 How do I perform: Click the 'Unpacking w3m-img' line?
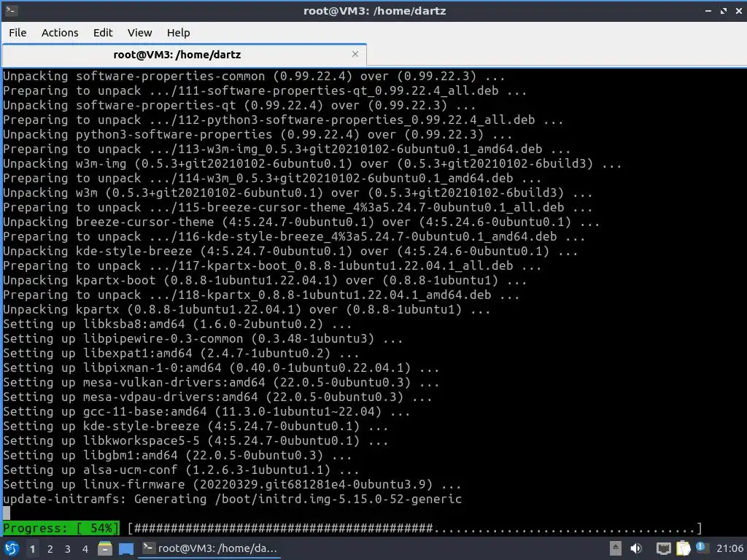coord(312,164)
